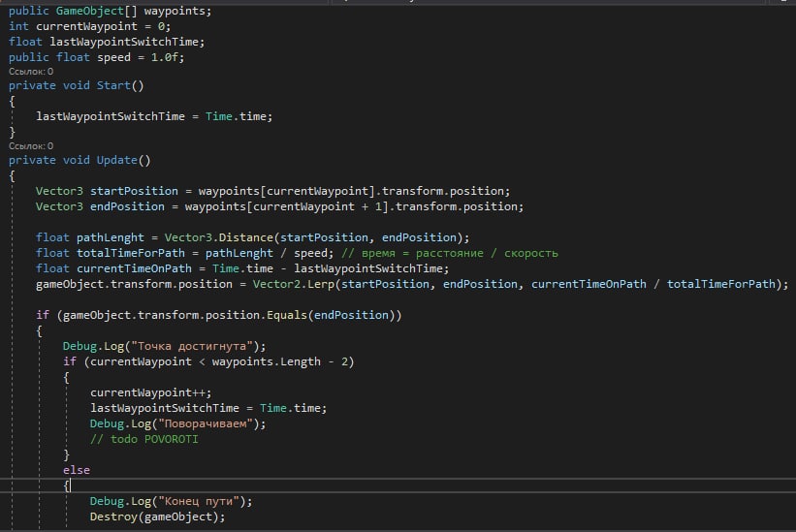This screenshot has width=796, height=532.
Task: Click pathLenght in 'float pathLenght' declaration
Action: tap(111, 237)
